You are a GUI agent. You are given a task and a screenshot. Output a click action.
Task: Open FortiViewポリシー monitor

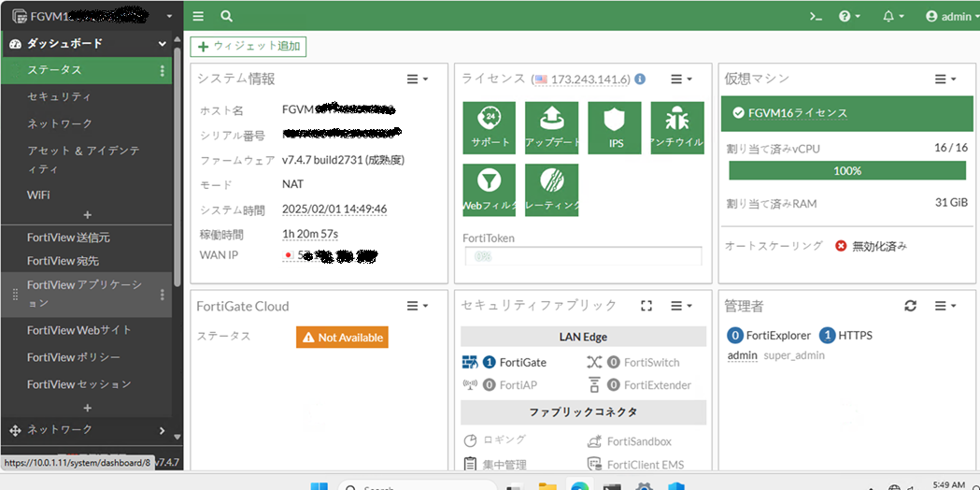(x=73, y=357)
